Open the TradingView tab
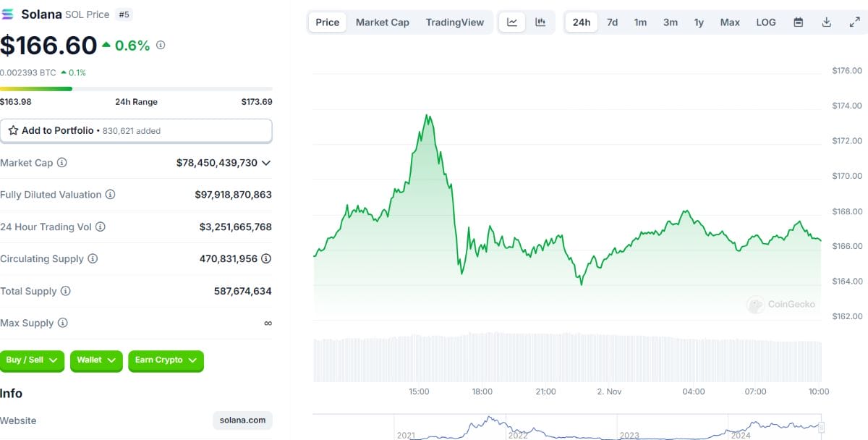The height and width of the screenshot is (440, 868). tap(454, 22)
